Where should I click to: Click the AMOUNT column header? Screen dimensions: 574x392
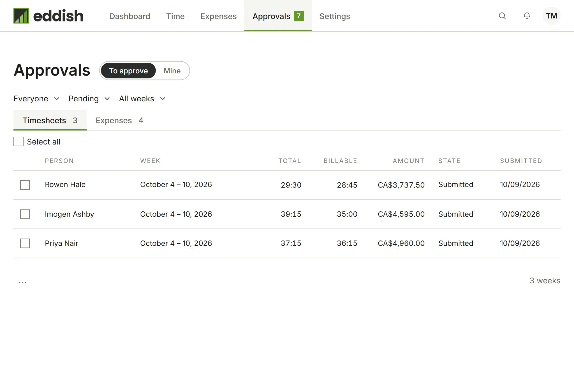[x=409, y=161]
